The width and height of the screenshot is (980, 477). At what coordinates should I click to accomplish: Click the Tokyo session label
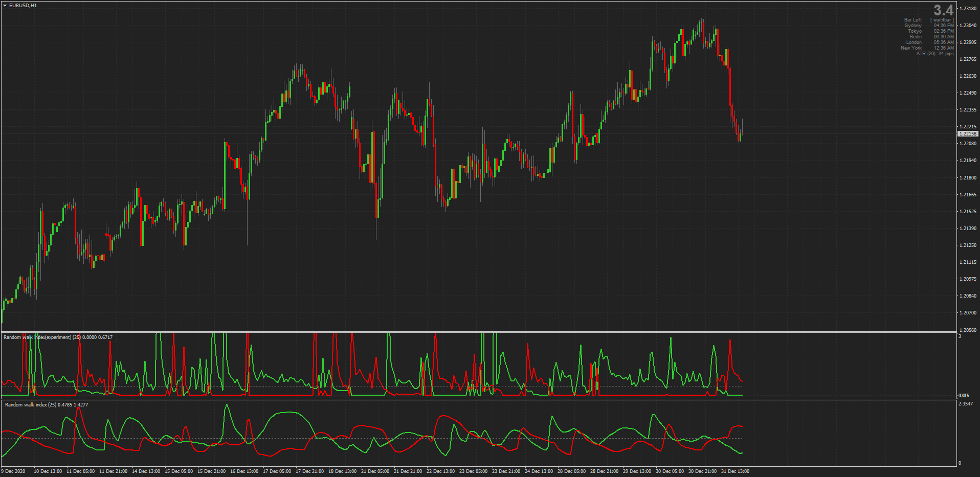[915, 31]
